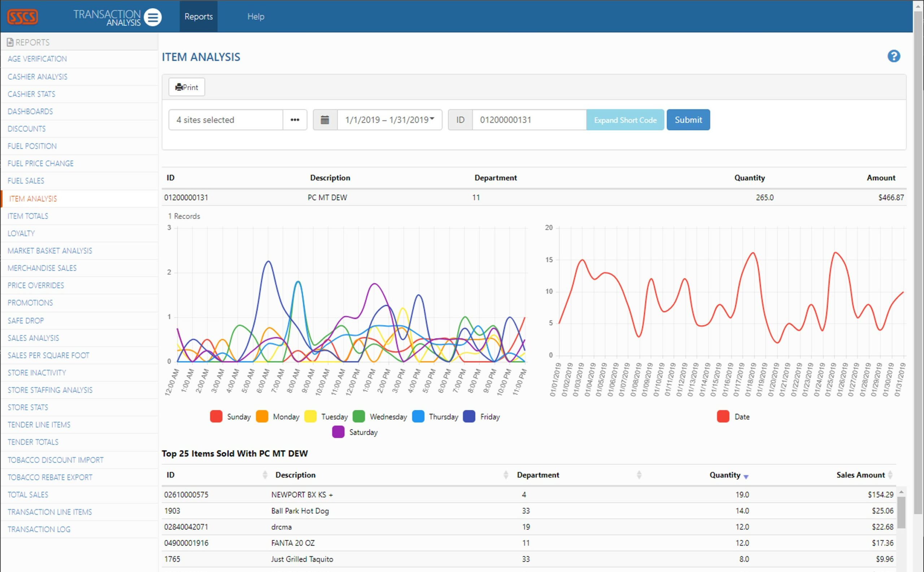Toggle Thursday series in chart legend

(418, 417)
